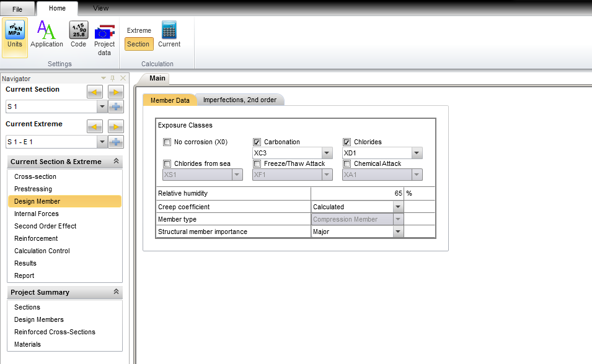592x364 pixels.
Task: Select Reinforcement in the navigator
Action: 37,238
